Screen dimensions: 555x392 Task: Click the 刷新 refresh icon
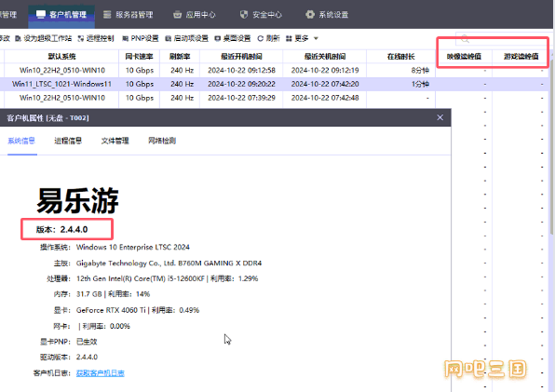[261, 38]
